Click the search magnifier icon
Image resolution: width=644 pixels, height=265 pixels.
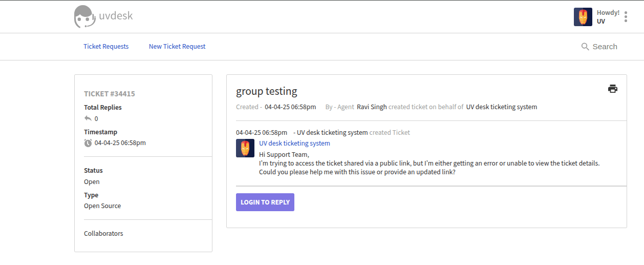(585, 47)
